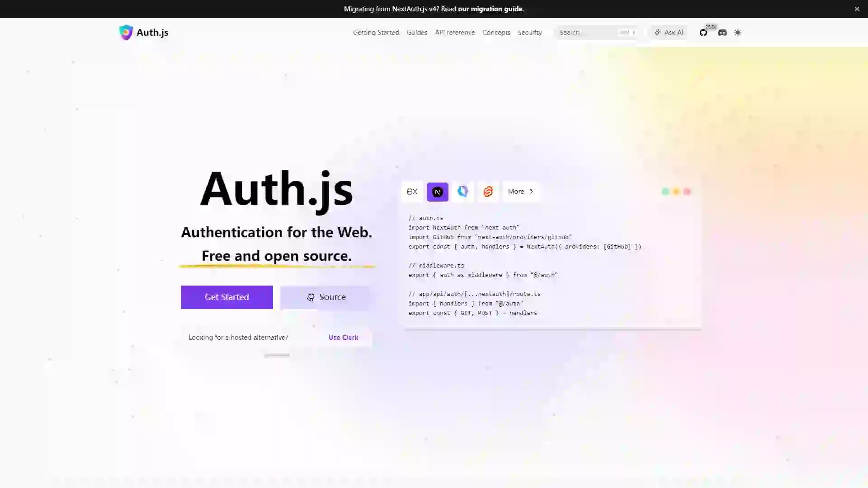Select the Guides navigation tab
The width and height of the screenshot is (868, 488).
417,32
